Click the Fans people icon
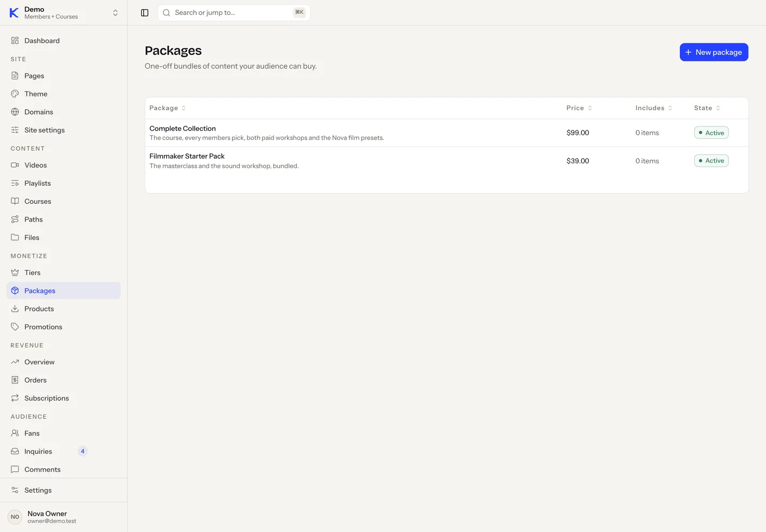766x532 pixels. pos(15,433)
